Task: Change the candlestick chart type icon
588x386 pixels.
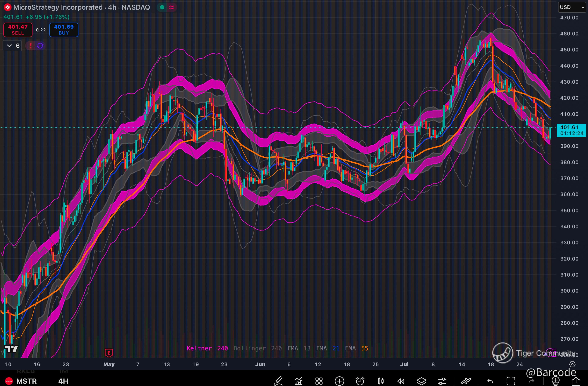Action: click(381, 381)
